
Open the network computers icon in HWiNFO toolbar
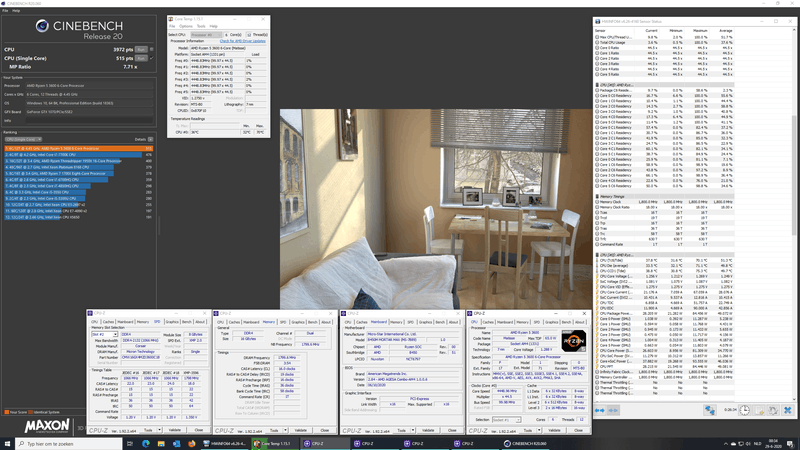[x=710, y=410]
